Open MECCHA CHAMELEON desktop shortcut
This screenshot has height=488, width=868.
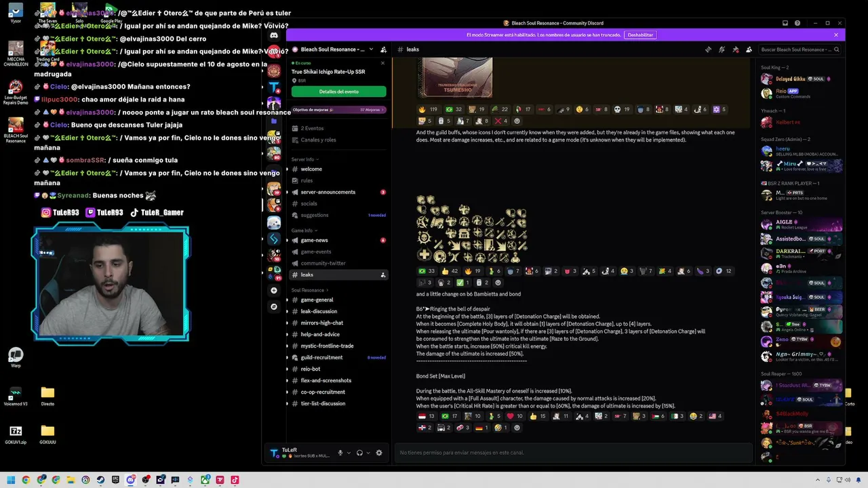[x=16, y=54]
